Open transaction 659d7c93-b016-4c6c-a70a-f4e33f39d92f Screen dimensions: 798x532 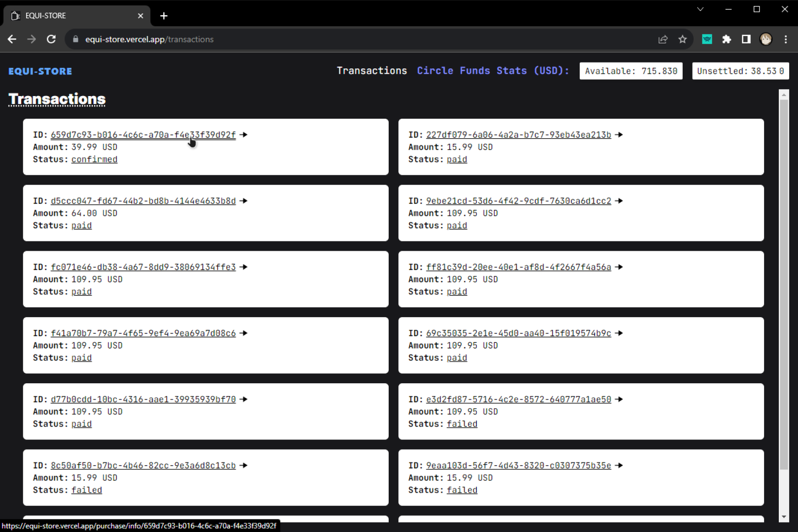(x=143, y=135)
